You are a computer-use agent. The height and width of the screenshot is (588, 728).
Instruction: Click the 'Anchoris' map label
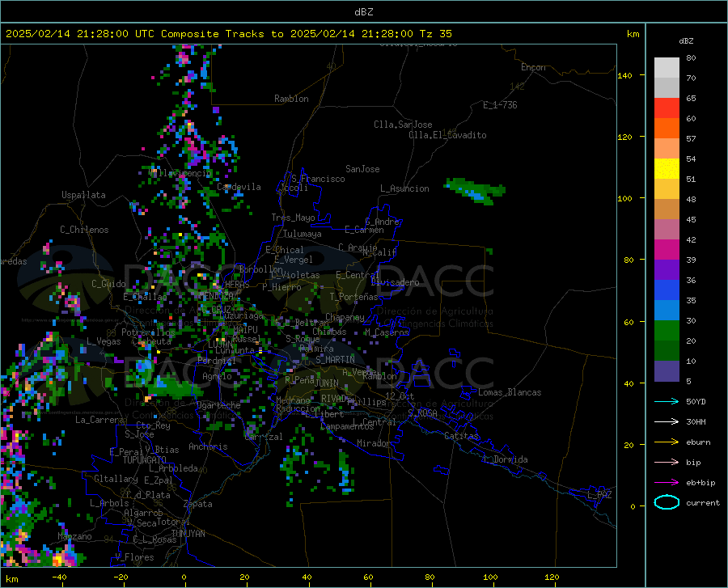208,447
